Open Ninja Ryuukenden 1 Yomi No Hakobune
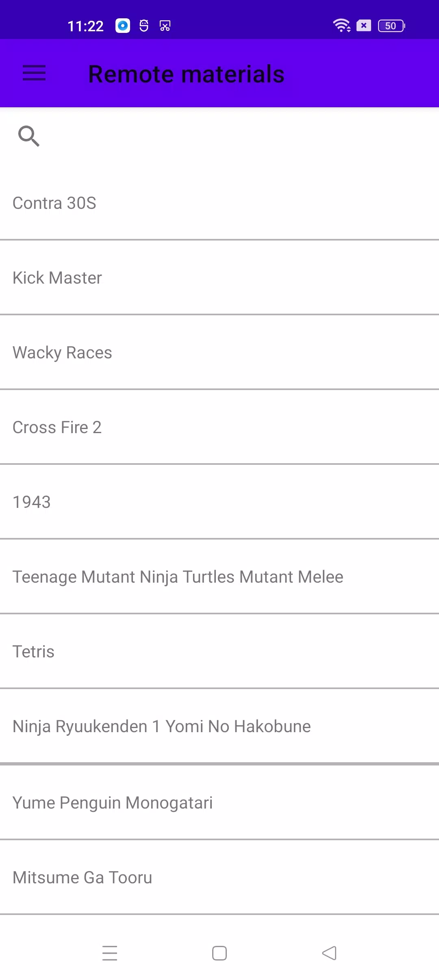439x980 pixels. (161, 726)
